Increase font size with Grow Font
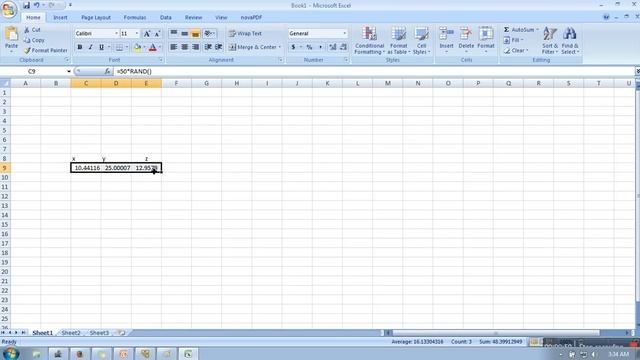The width and height of the screenshot is (640, 360). pos(147,33)
